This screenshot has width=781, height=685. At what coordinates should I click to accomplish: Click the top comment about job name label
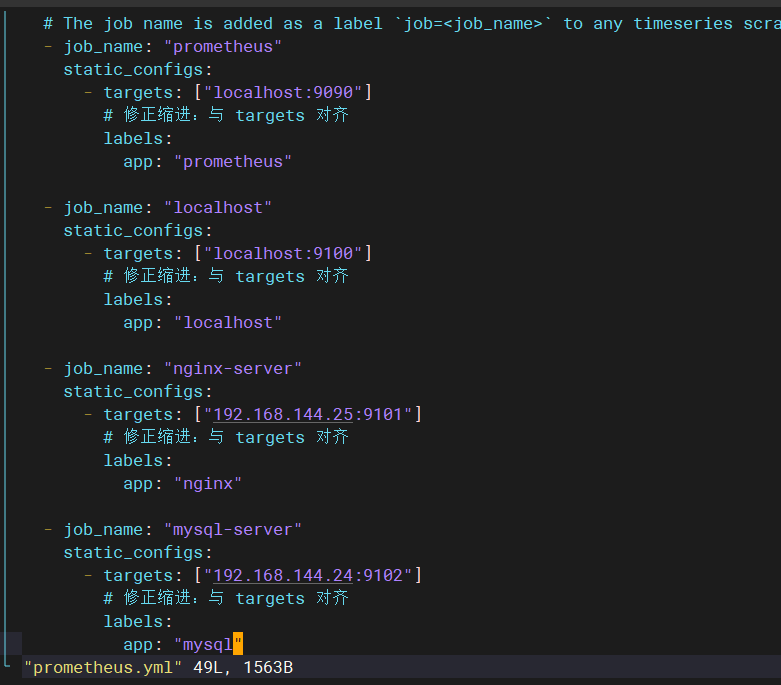412,24
